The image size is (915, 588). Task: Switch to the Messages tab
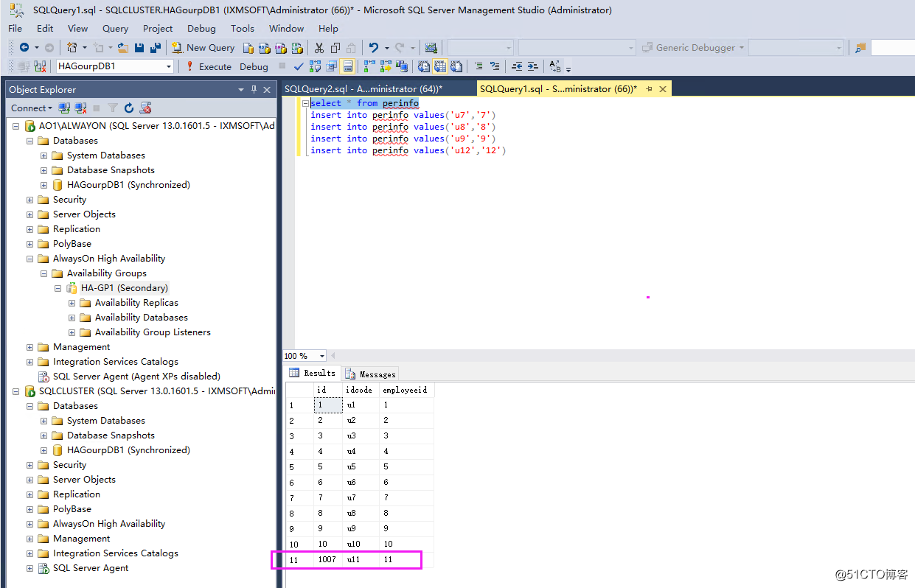[371, 374]
